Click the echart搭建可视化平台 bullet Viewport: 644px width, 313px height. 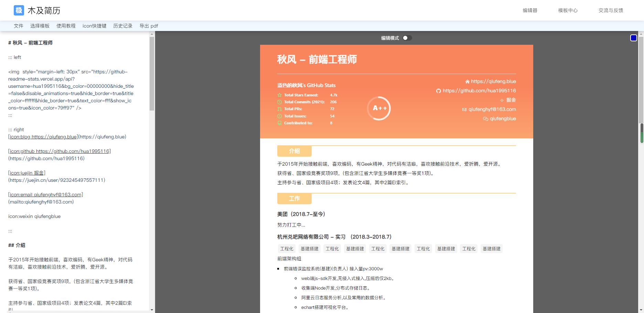(x=325, y=307)
